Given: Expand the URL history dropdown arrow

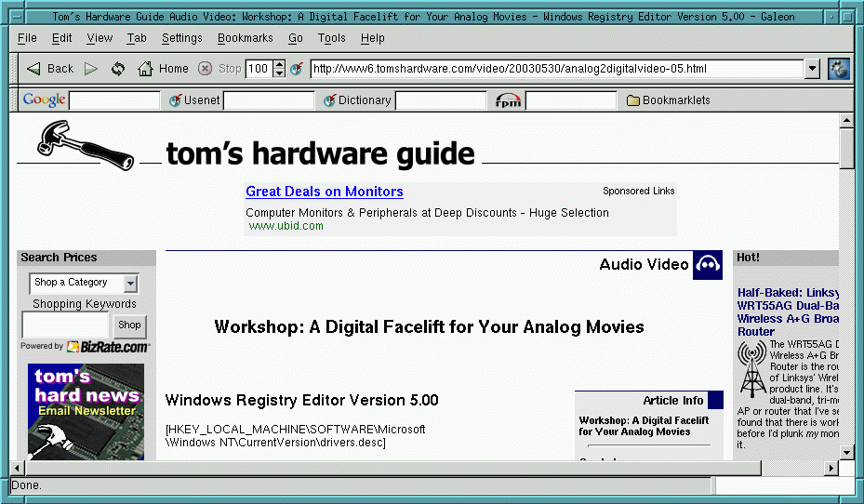Looking at the screenshot, I should (x=812, y=69).
